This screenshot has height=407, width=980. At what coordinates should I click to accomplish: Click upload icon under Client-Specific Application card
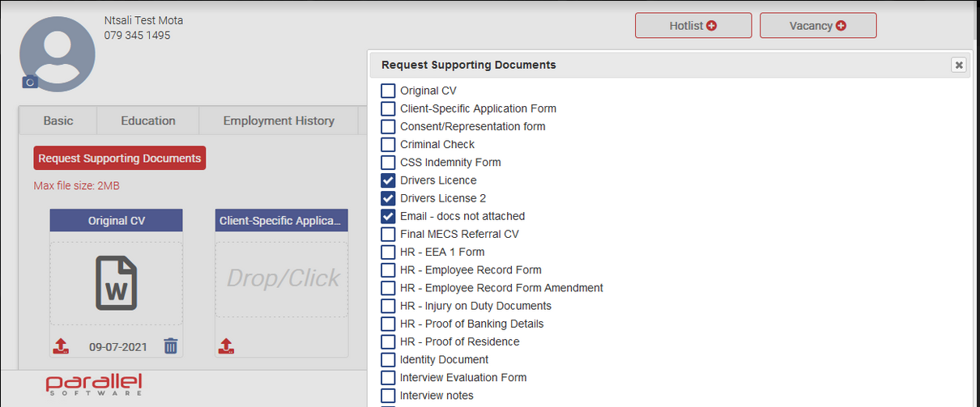pos(227,346)
